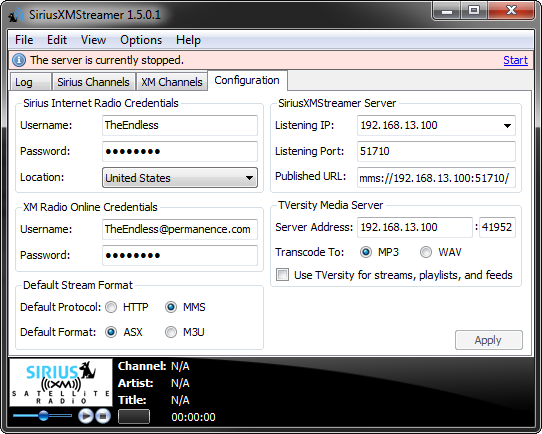Open the Edit menu
Screen dimensions: 542x434
[57, 40]
